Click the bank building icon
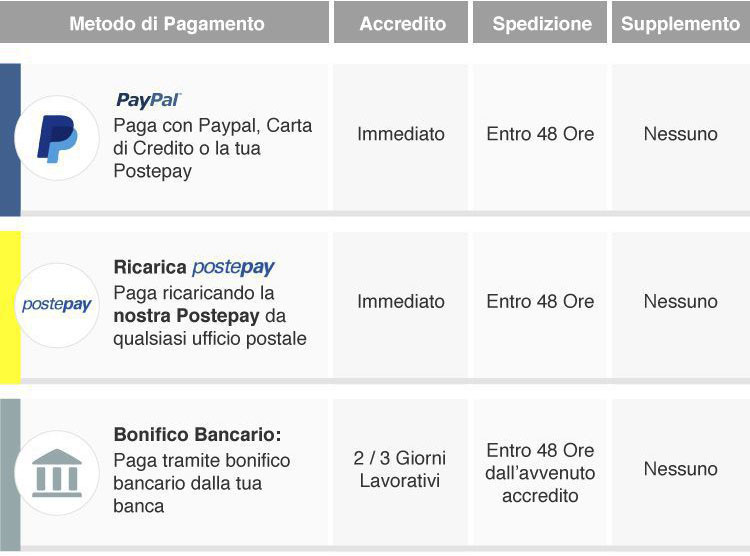This screenshot has height=556, width=750. click(x=57, y=473)
